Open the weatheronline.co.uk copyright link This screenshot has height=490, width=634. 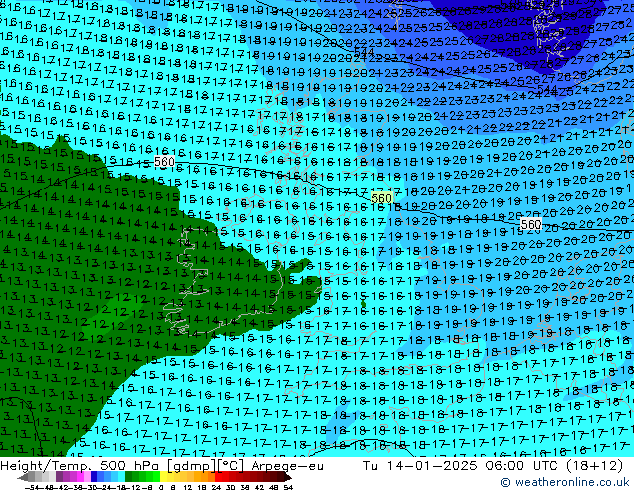pos(564,482)
